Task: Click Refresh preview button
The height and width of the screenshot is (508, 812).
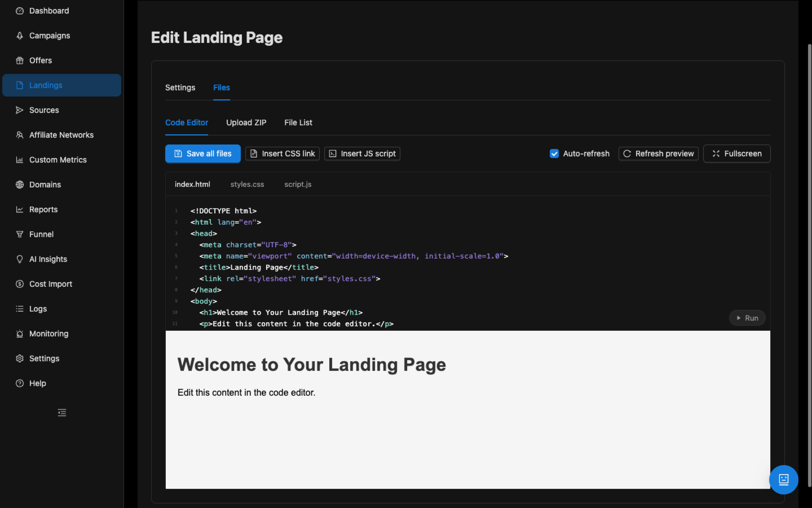Action: [x=658, y=154]
